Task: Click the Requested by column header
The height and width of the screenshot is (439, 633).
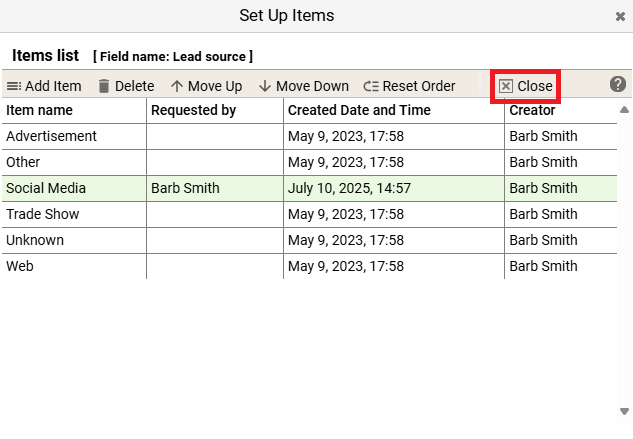Action: point(215,110)
